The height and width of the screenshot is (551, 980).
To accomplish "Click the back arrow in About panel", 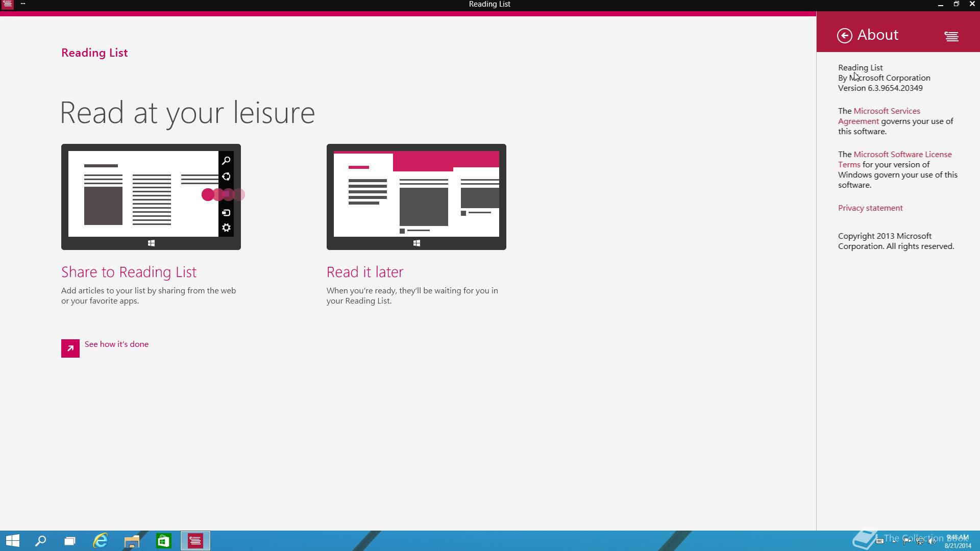I will [x=844, y=35].
